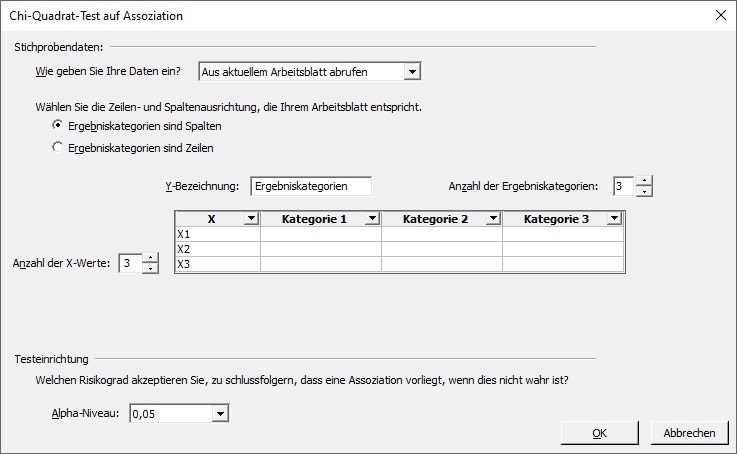This screenshot has height=454, width=737.
Task: Open the X column header dropdown
Action: coord(251,219)
